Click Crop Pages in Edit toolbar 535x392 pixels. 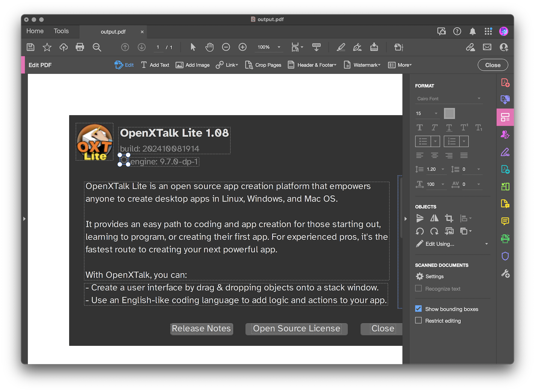pyautogui.click(x=263, y=65)
